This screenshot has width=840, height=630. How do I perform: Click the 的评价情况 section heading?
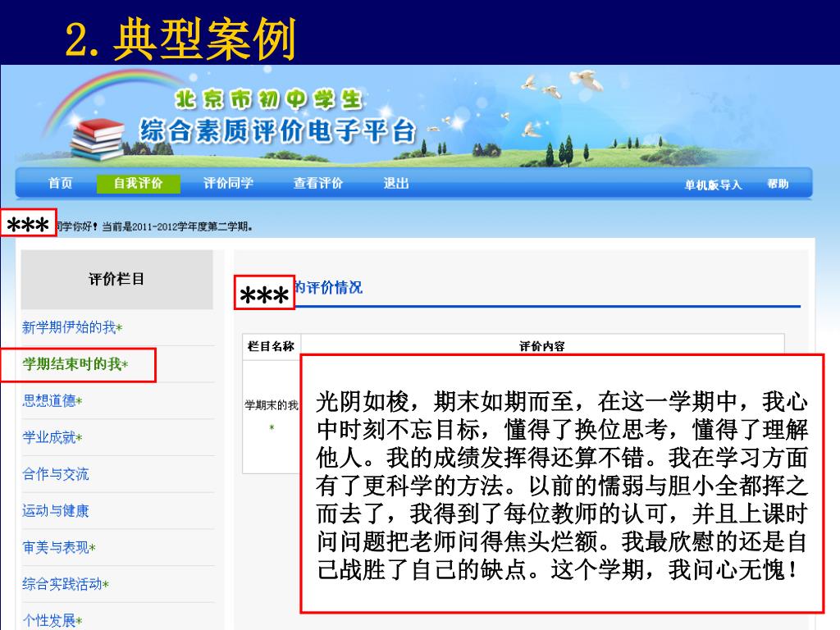329,288
